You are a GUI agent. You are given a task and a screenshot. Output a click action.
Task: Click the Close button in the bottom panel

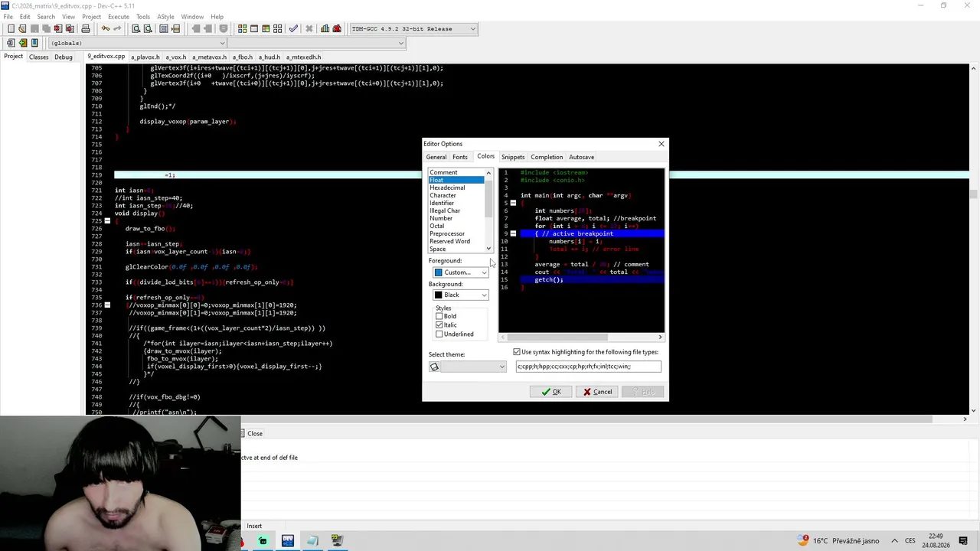254,433
